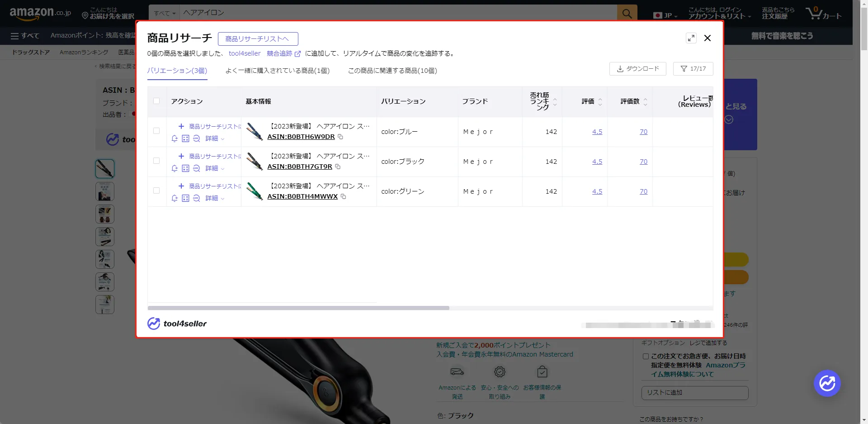This screenshot has height=424, width=868.
Task: Open the calculator icon for ASIN B0BTH7GT9R
Action: [x=185, y=168]
